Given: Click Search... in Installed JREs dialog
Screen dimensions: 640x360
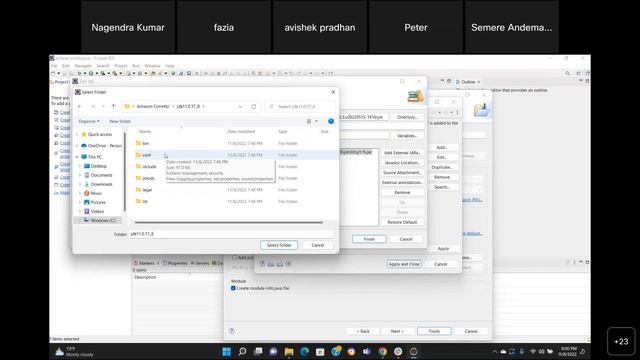Looking at the screenshot, I should [442, 187].
